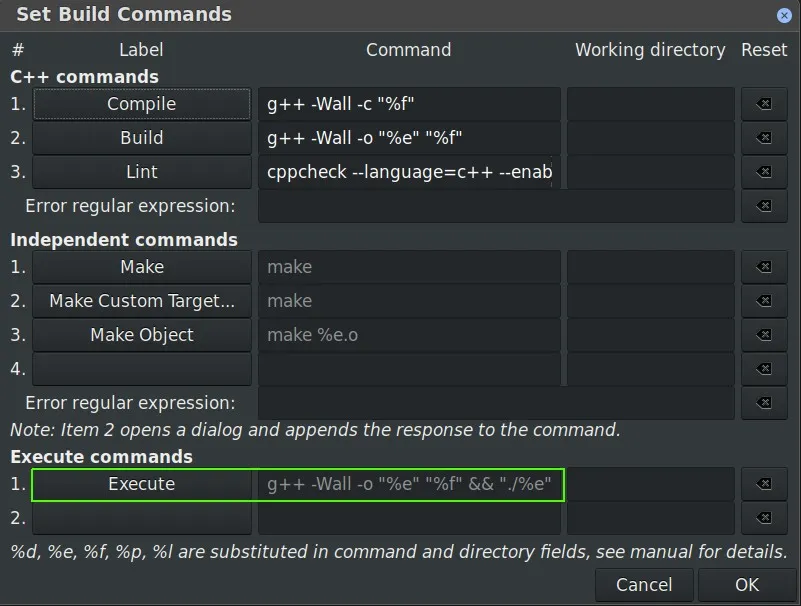
Task: Reset the Build command row
Action: coord(764,138)
